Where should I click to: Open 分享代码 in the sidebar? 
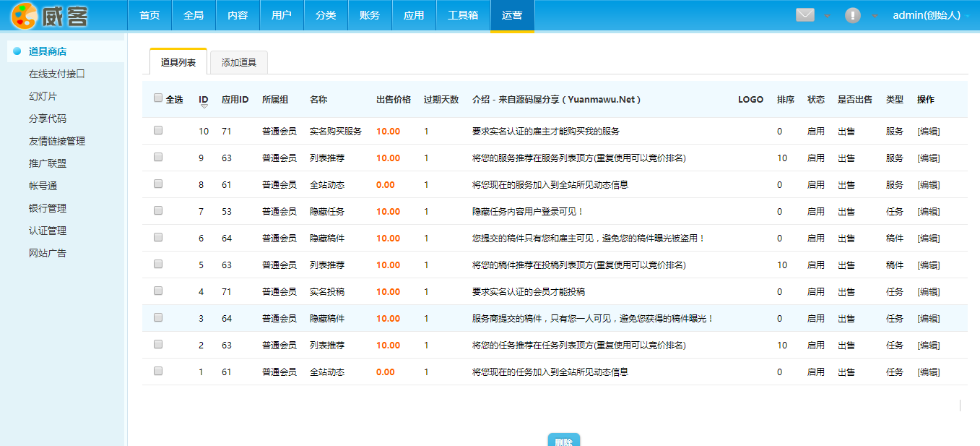click(x=48, y=119)
